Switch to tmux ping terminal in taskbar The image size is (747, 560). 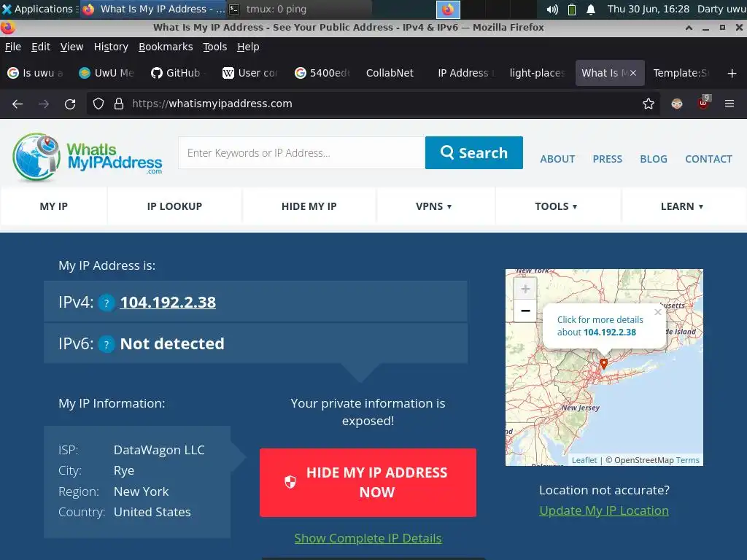click(300, 9)
